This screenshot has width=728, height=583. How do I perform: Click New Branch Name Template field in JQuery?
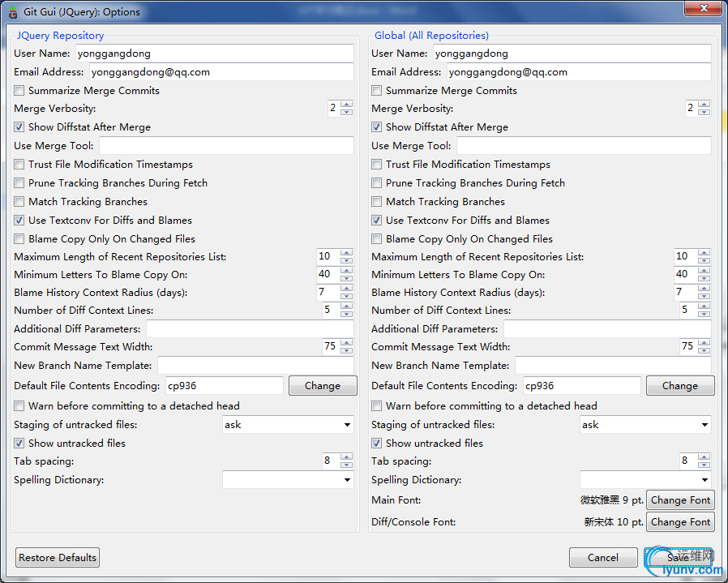(255, 366)
